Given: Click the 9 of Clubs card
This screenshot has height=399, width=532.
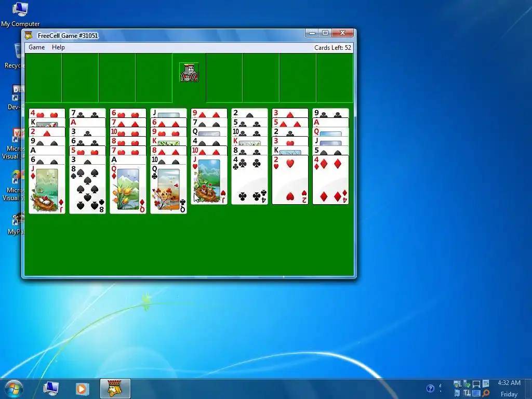Looking at the screenshot, I should (x=330, y=113).
